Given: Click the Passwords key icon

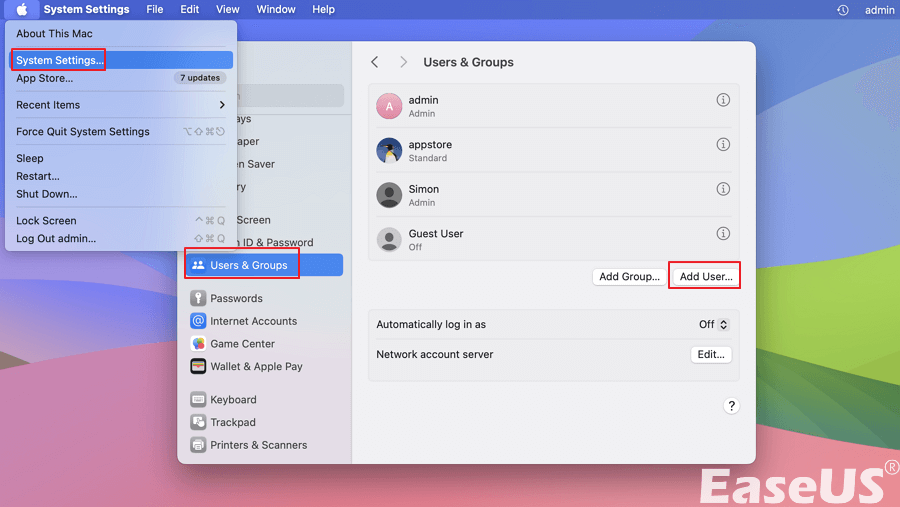Looking at the screenshot, I should pos(198,298).
